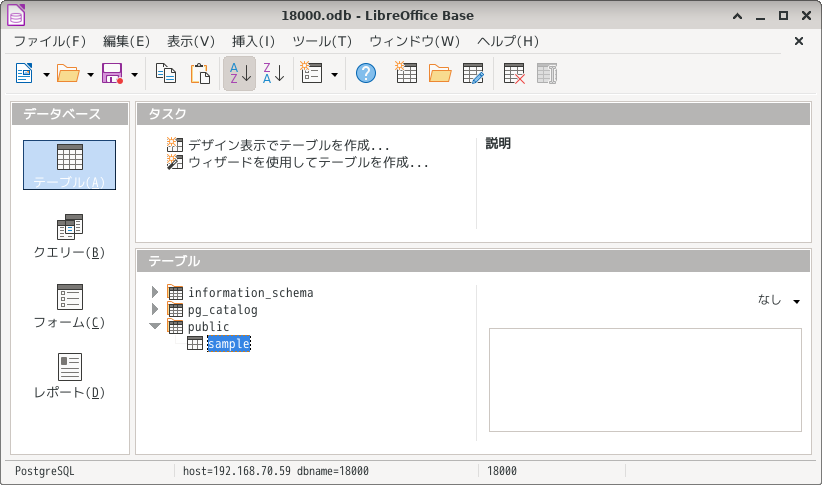Expand the information_schema tree node
This screenshot has height=485, width=822.
click(155, 292)
